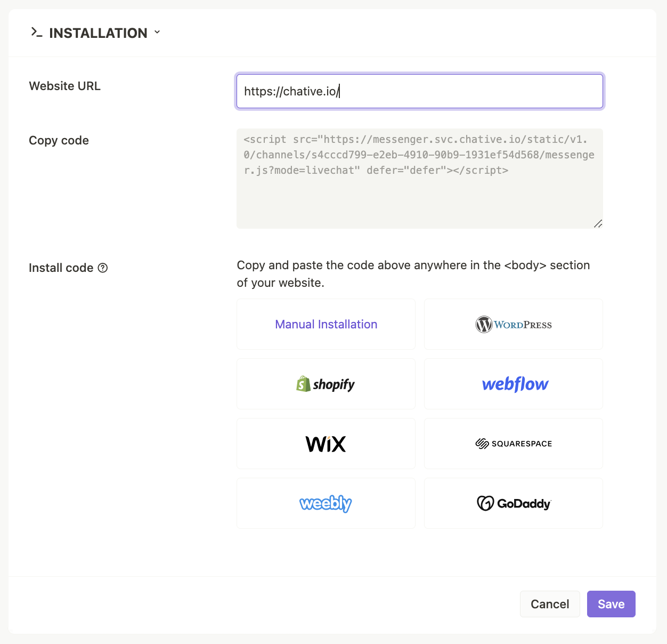
Task: Click the Website URL label
Action: pyautogui.click(x=64, y=86)
